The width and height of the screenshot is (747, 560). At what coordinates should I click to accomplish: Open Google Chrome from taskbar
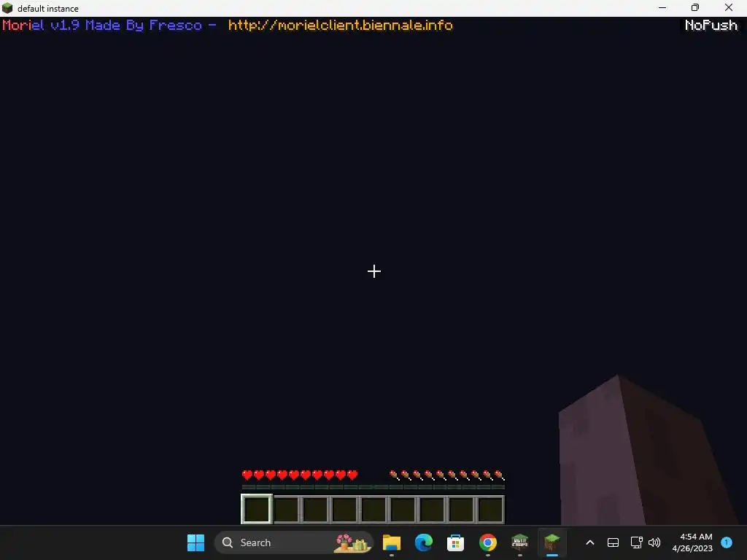(488, 542)
